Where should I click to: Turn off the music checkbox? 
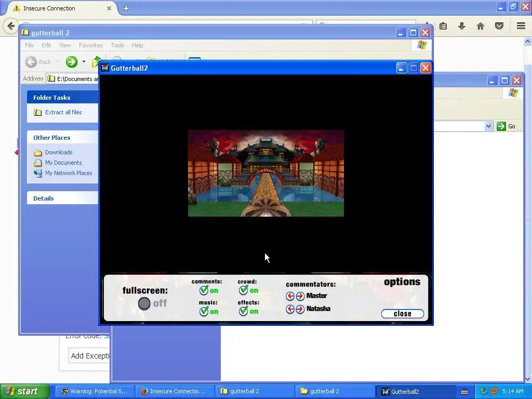pos(204,311)
